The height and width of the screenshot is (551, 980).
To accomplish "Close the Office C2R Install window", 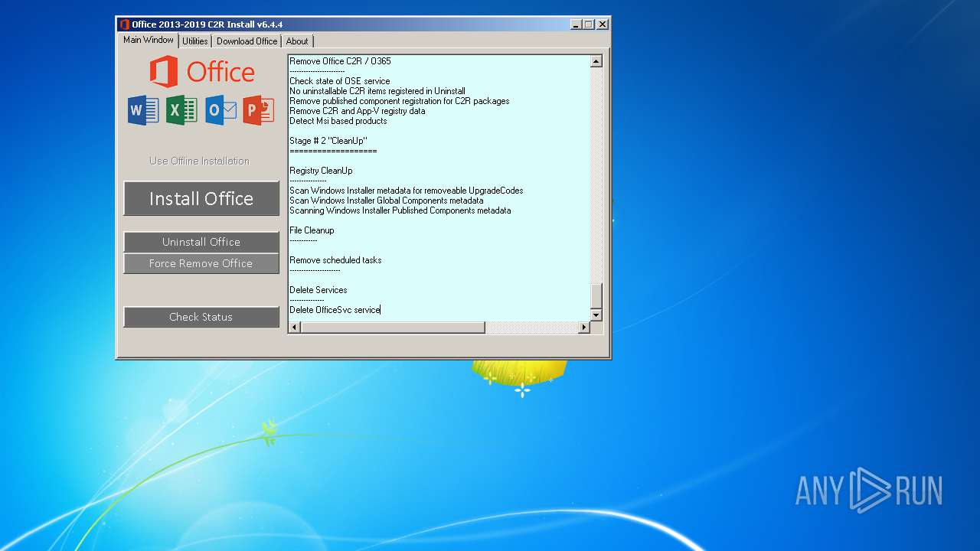I will click(x=603, y=24).
